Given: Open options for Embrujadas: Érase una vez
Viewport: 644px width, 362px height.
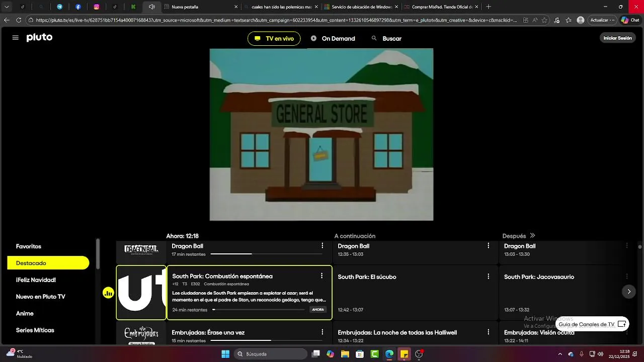Looking at the screenshot, I should [323, 332].
